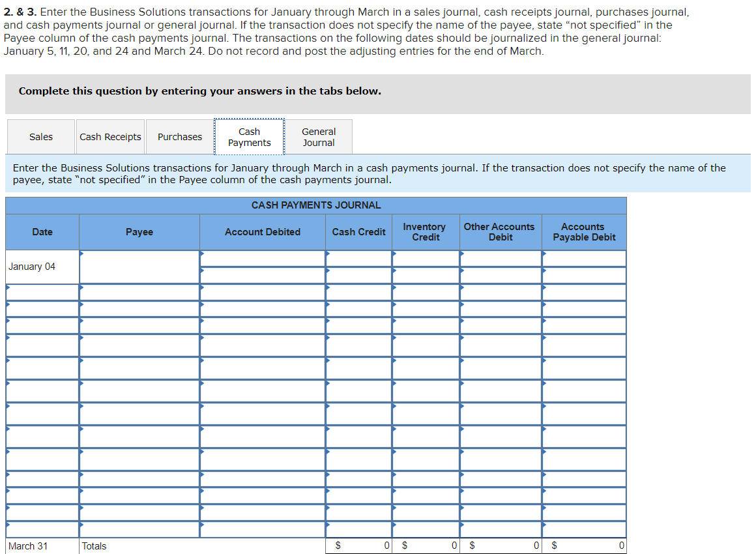
Task: Click first Account Debited cell for January 04
Action: coord(263,259)
